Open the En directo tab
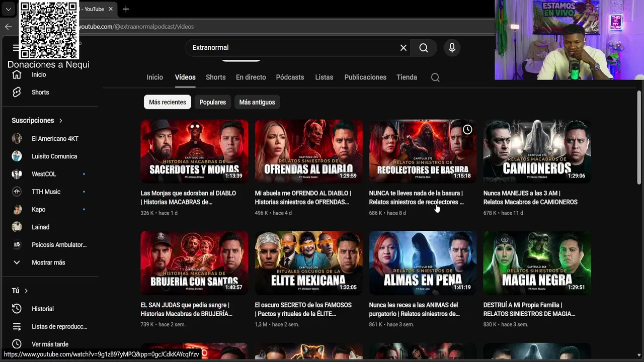 [251, 77]
